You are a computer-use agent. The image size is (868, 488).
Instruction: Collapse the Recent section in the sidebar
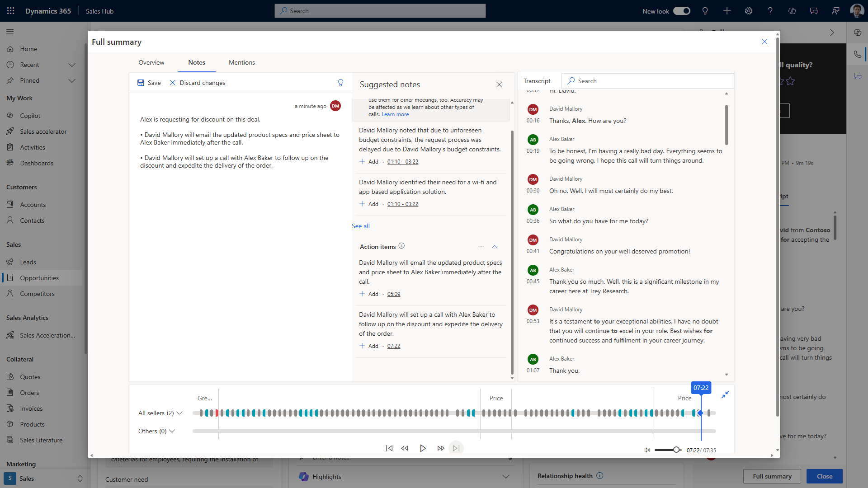tap(72, 65)
